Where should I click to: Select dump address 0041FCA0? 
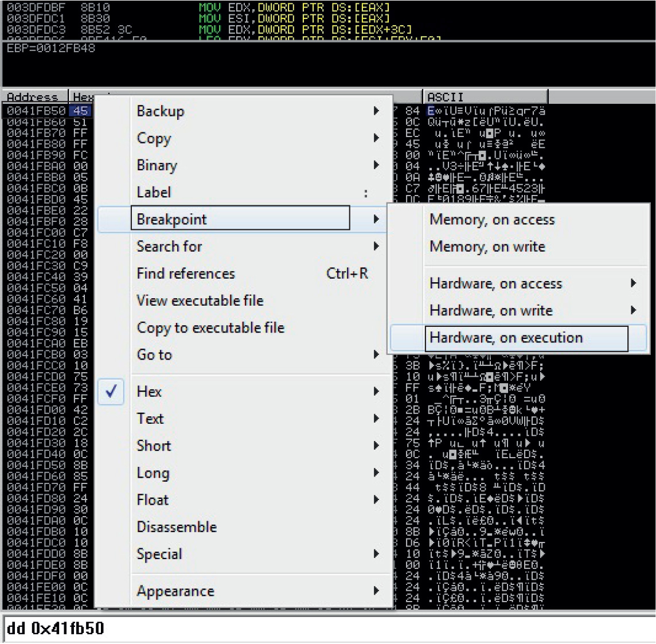[36, 343]
